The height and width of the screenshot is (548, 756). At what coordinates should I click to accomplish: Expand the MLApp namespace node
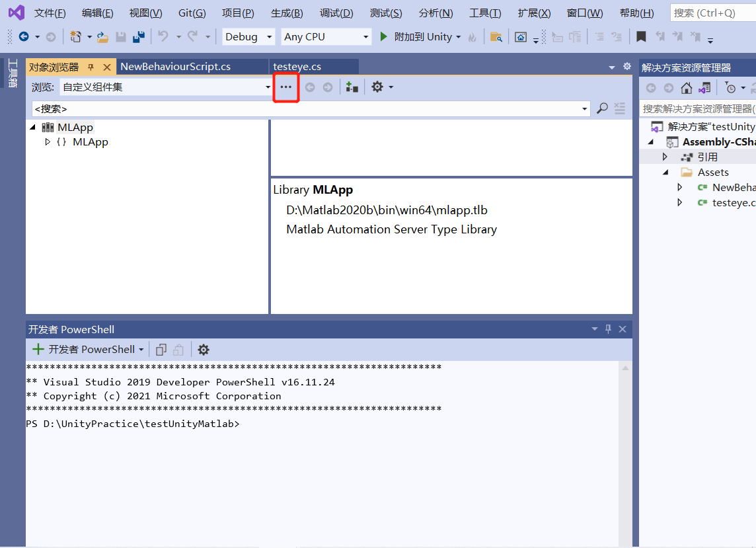[48, 142]
